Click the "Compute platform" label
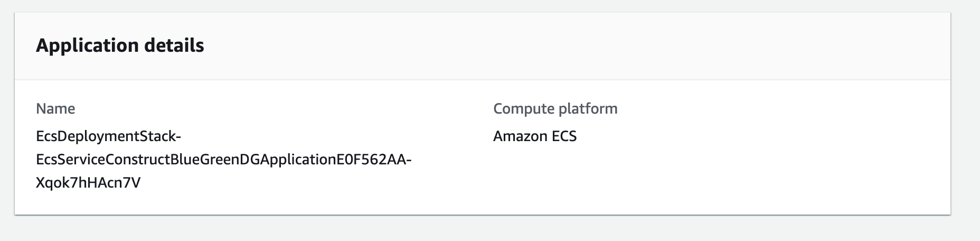The height and width of the screenshot is (241, 980). point(555,109)
